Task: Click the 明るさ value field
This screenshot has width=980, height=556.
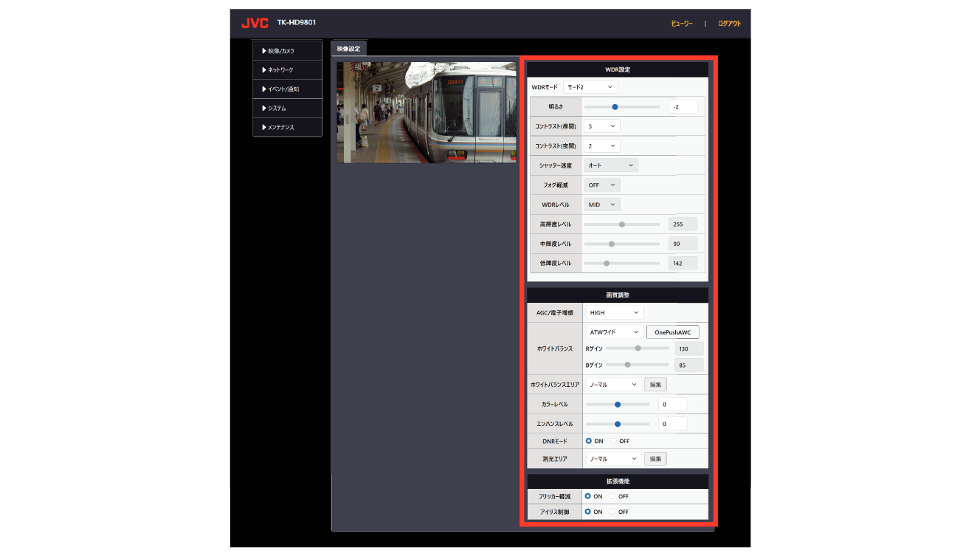Action: tap(683, 107)
